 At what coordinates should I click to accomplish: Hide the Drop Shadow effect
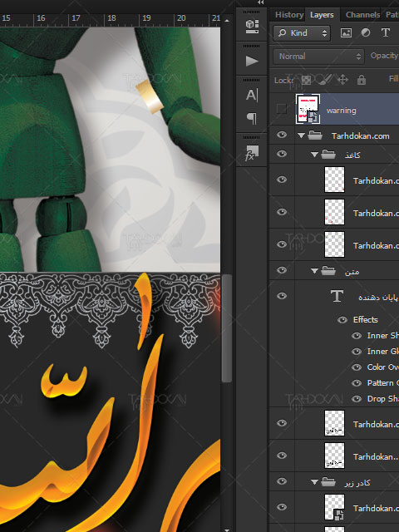pos(357,399)
